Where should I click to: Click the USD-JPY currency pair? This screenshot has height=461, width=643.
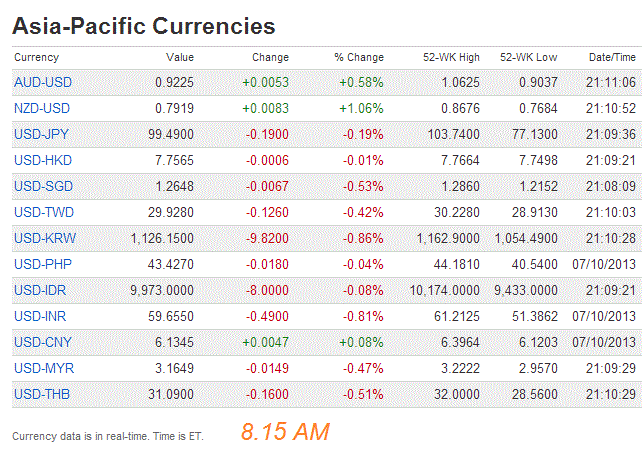point(43,134)
